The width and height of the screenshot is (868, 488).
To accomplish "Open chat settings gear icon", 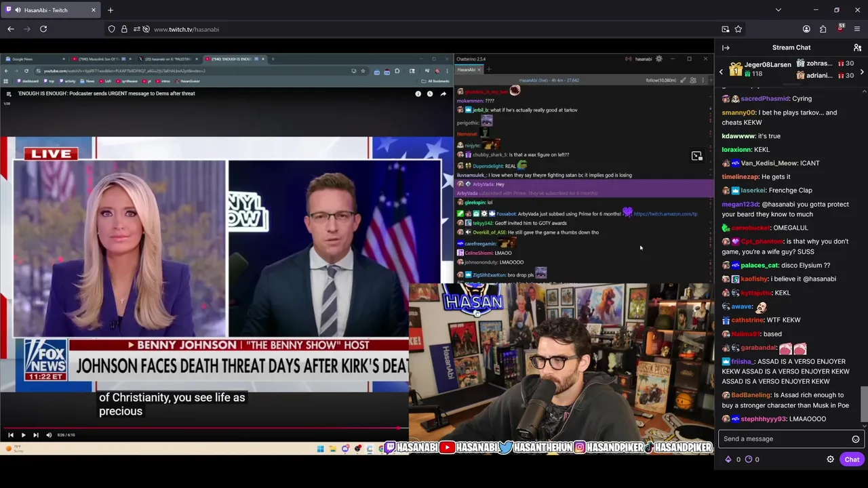I will click(830, 460).
